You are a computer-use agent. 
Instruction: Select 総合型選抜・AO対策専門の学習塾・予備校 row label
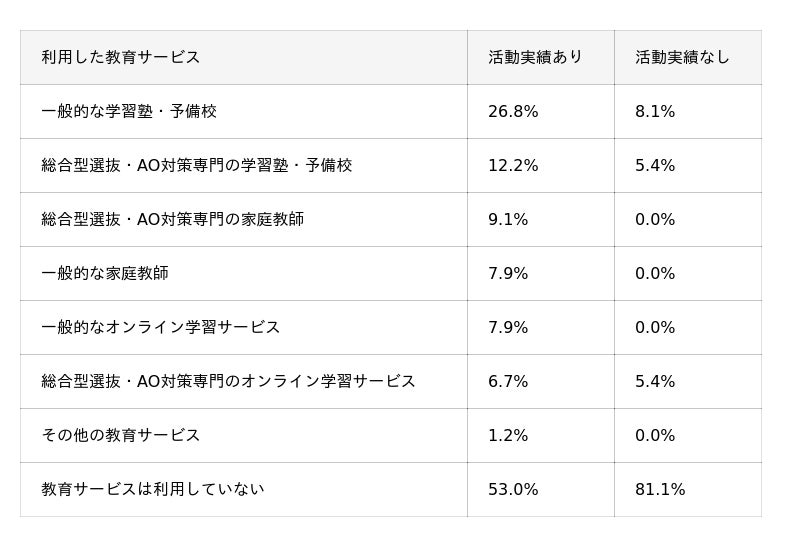click(197, 166)
